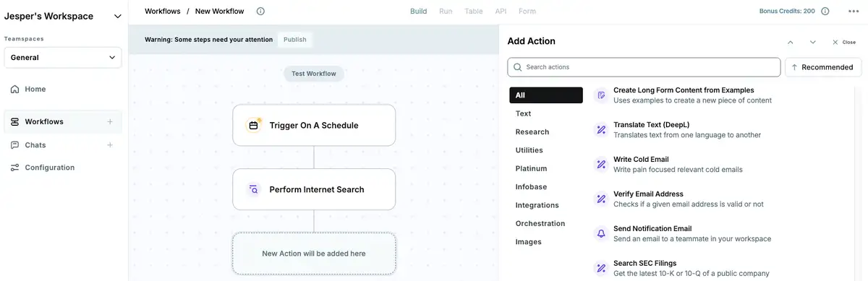Click the Send Notification Email bell icon
The image size is (868, 281).
tap(601, 233)
